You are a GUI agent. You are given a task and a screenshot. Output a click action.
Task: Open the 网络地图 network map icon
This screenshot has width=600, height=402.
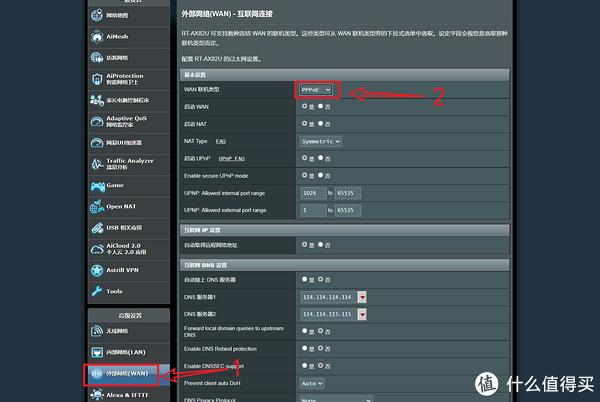click(x=97, y=15)
